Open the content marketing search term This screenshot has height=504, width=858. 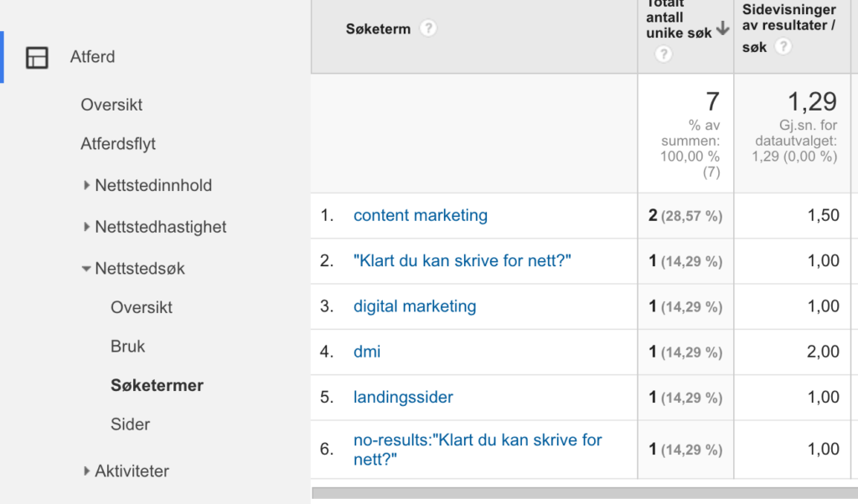[x=421, y=215]
